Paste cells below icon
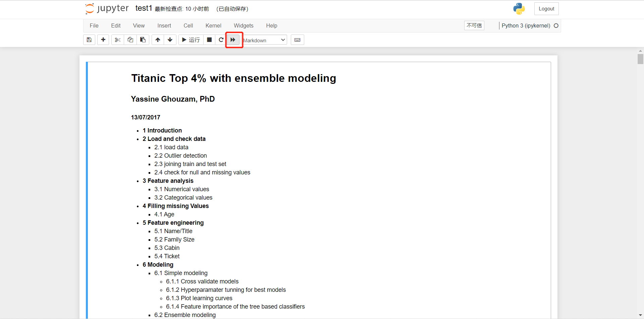 143,40
